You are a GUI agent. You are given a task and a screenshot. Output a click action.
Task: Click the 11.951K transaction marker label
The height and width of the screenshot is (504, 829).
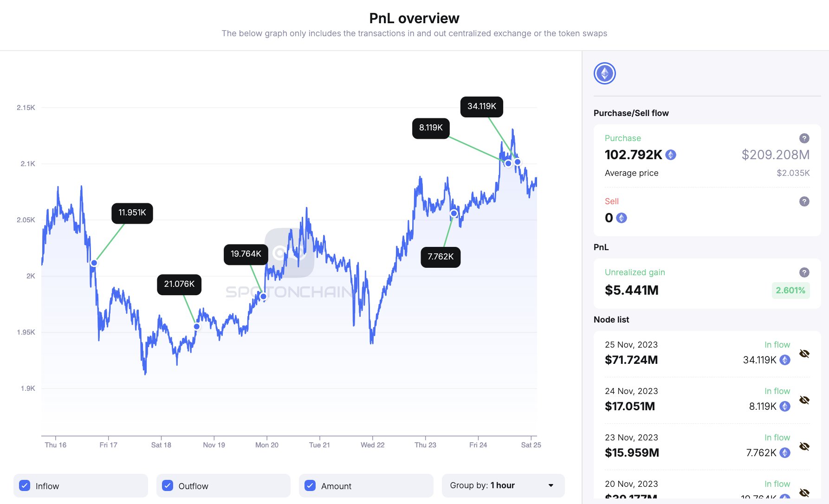click(x=132, y=213)
